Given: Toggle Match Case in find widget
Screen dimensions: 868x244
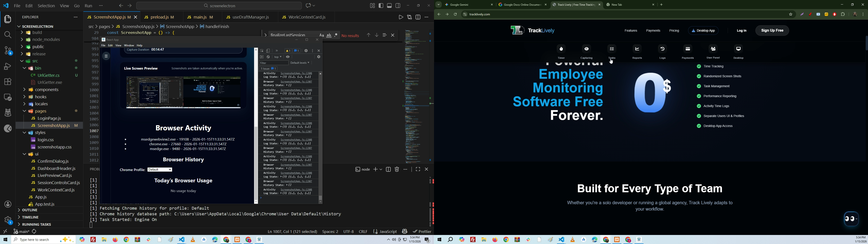Looking at the screenshot, I should pos(321,35).
